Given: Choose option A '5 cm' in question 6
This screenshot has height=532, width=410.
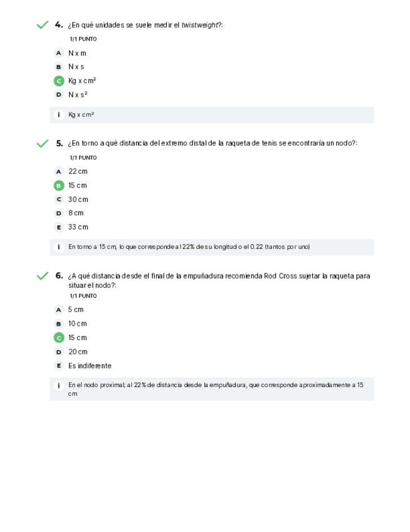Looking at the screenshot, I should coord(59,310).
